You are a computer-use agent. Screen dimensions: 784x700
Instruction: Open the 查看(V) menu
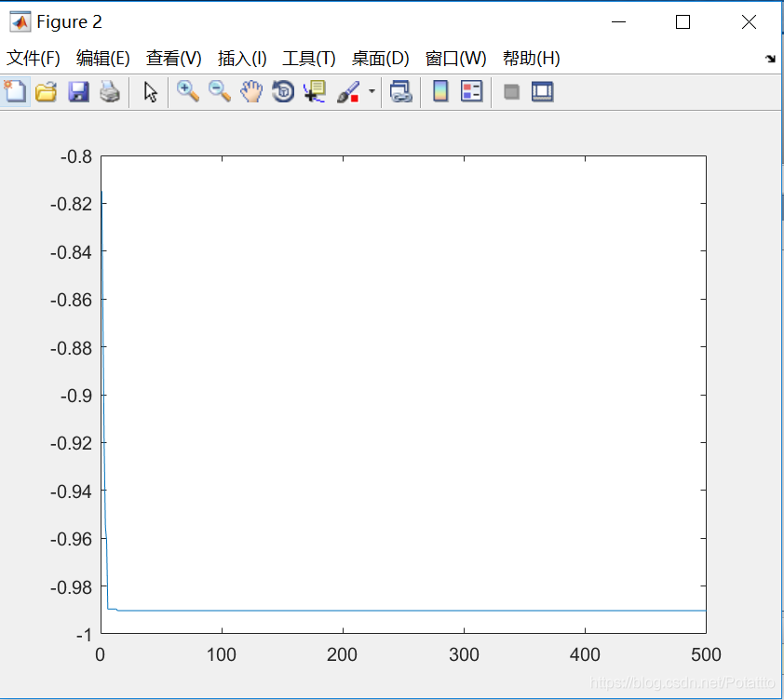click(x=173, y=59)
